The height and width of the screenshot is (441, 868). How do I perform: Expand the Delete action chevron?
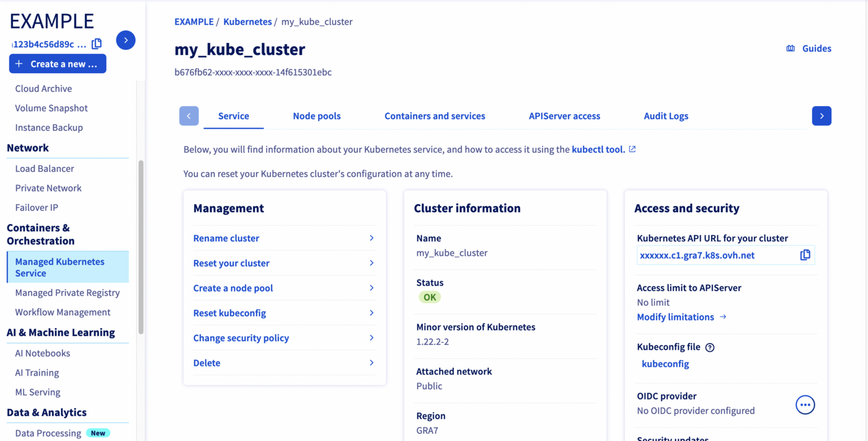[x=371, y=362]
